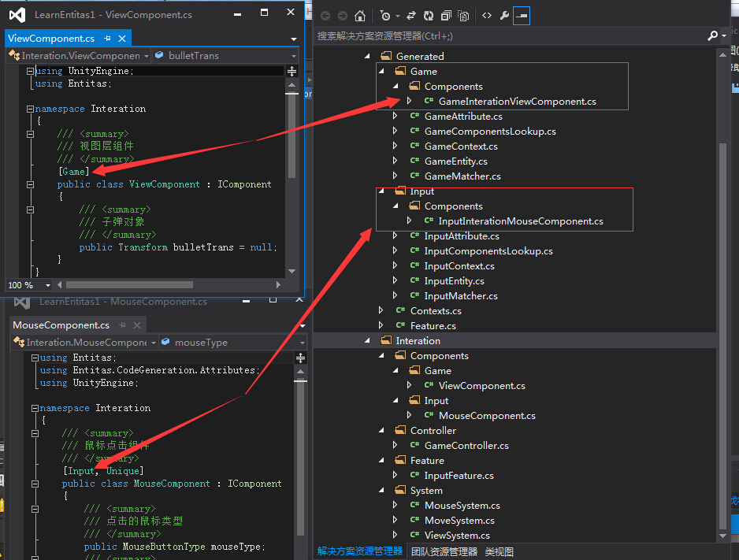Click the solution search box
The width and height of the screenshot is (739, 560).
511,35
